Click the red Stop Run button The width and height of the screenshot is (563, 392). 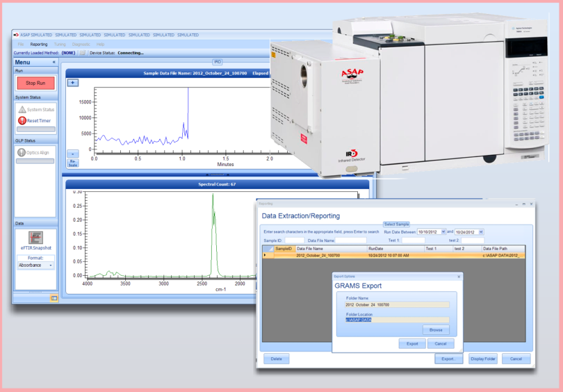click(x=35, y=83)
